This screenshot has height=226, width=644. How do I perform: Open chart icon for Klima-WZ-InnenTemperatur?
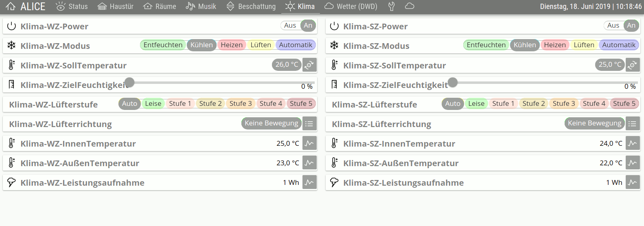309,143
